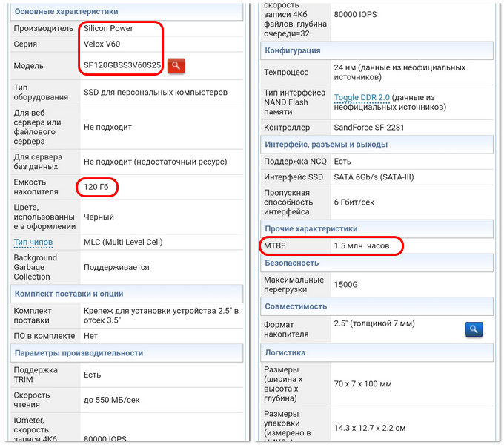The width and height of the screenshot is (504, 445).
Task: Click the Параметры производительности header
Action: [127, 353]
